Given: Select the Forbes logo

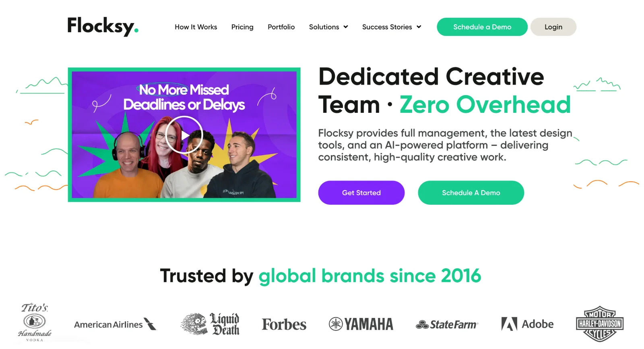Looking at the screenshot, I should point(284,324).
